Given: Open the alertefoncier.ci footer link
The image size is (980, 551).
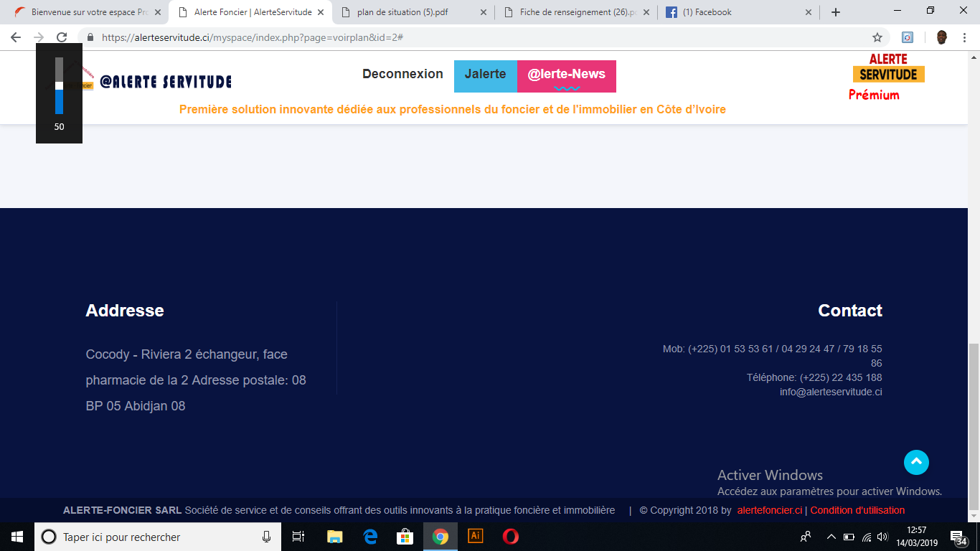Looking at the screenshot, I should coord(769,510).
